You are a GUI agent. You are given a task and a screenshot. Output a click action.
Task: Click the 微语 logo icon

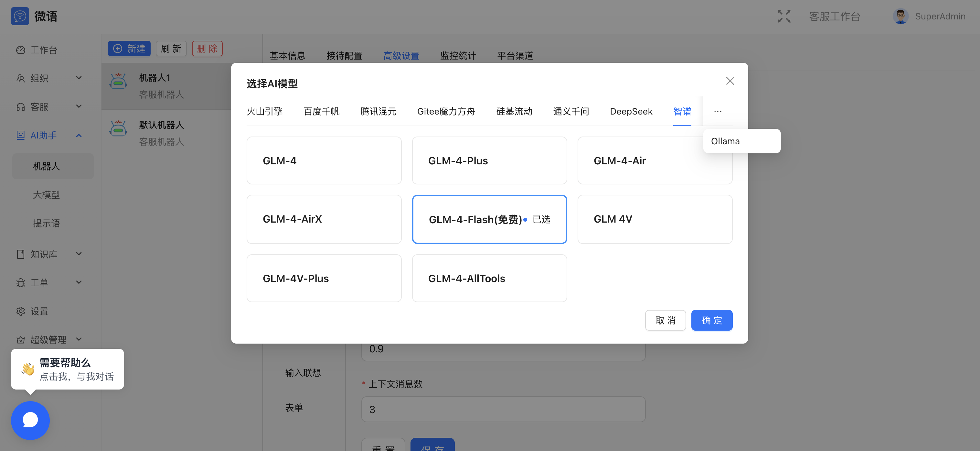20,16
